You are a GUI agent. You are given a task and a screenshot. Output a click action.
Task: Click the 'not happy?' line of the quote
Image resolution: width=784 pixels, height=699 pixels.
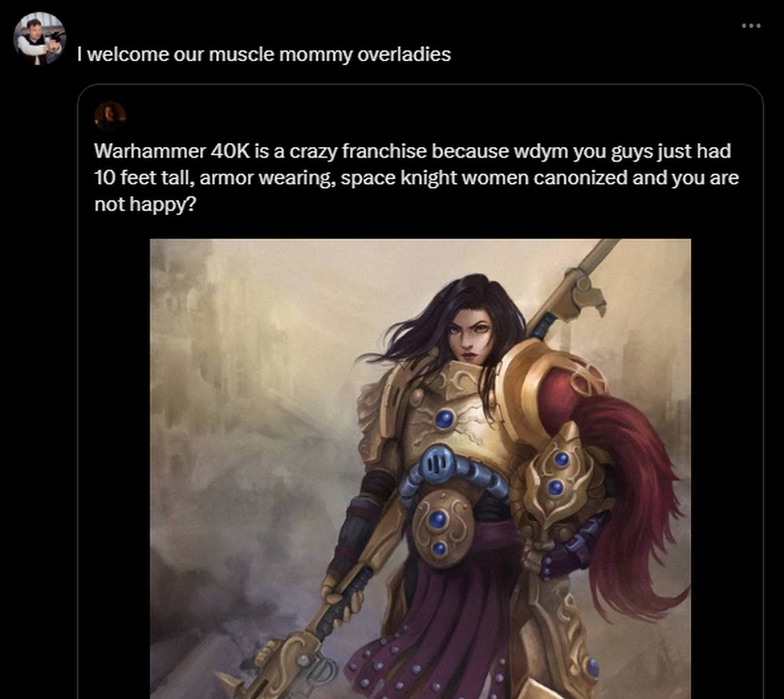click(x=145, y=204)
